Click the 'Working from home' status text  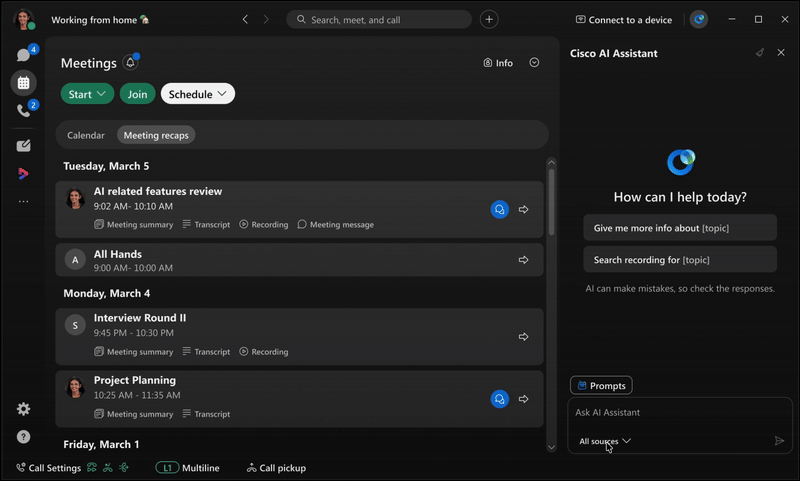[x=94, y=20]
